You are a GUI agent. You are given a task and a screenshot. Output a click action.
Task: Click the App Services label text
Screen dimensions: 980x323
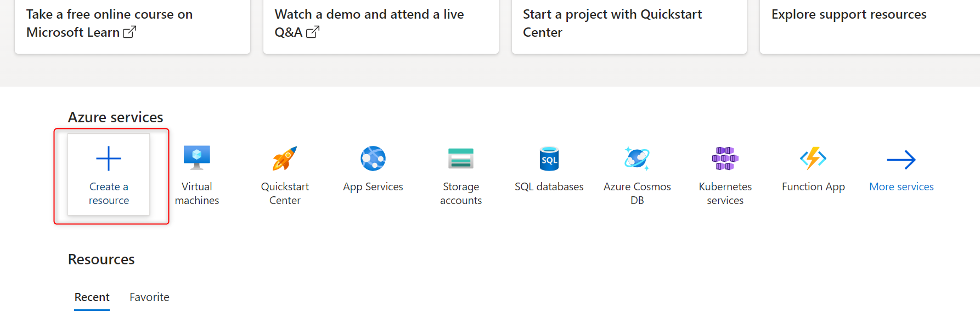[373, 187]
